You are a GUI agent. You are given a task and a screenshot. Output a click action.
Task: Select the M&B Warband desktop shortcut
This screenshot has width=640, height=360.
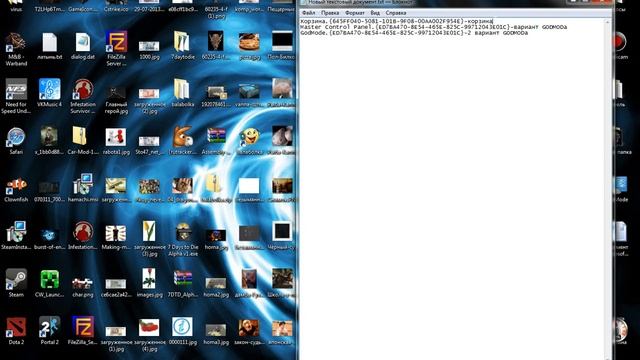click(x=16, y=49)
